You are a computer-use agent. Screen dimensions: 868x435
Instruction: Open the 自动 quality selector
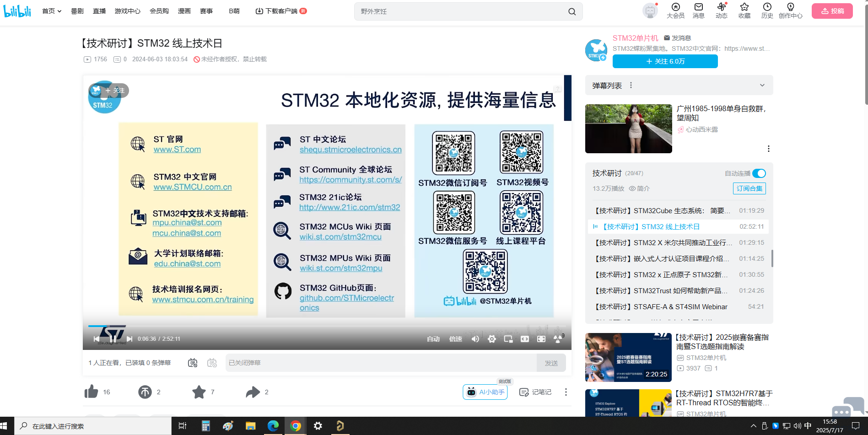433,339
